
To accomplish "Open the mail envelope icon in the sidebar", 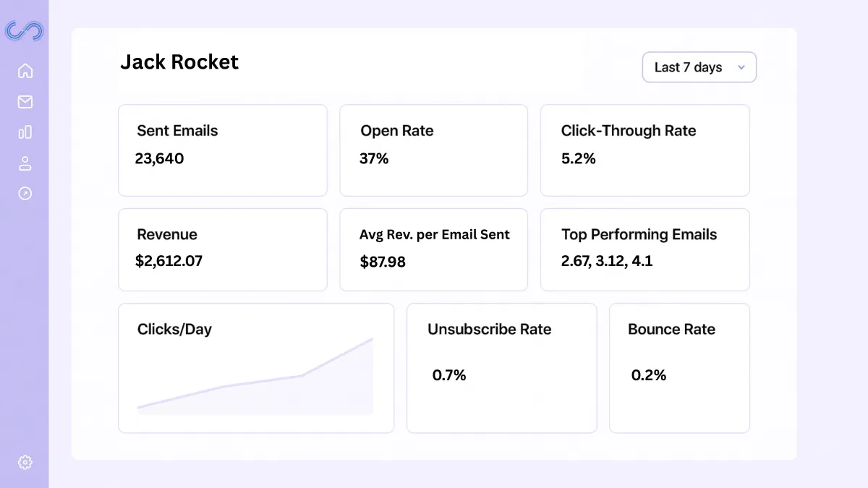I will pos(25,102).
